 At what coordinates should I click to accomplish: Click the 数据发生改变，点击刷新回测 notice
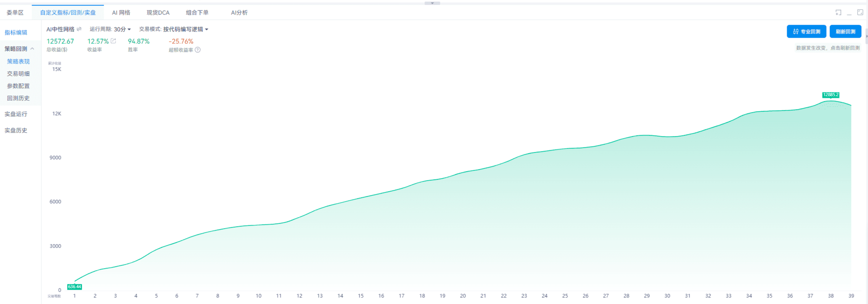pos(828,48)
